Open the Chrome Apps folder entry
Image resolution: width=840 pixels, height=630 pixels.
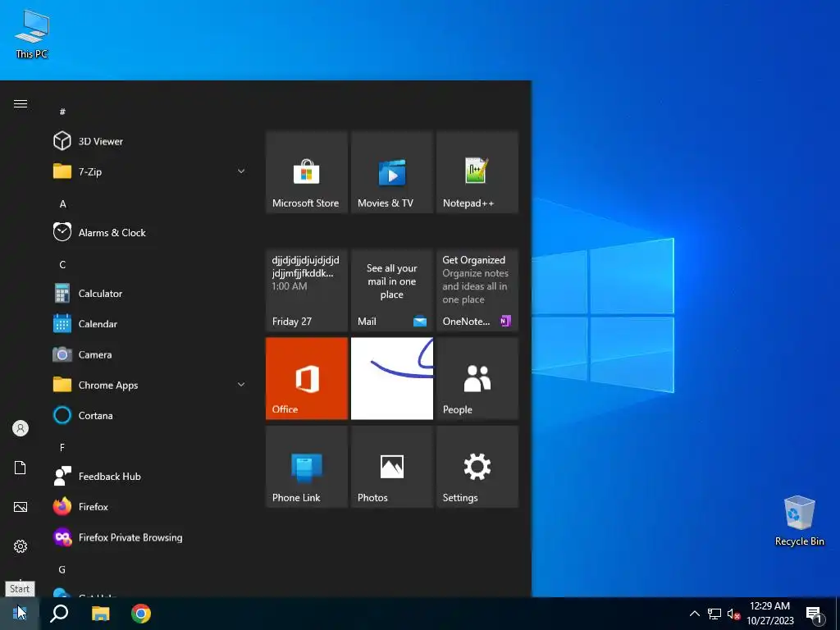click(149, 386)
